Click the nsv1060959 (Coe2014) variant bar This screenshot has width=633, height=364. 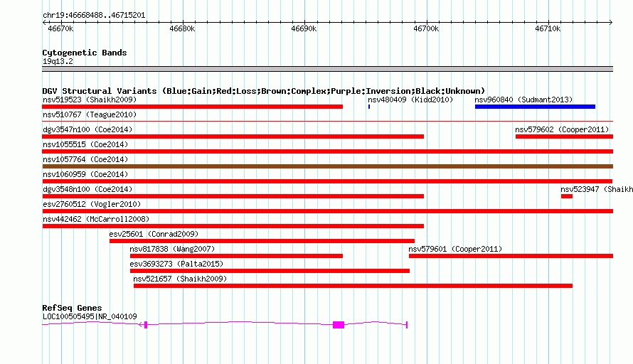pyautogui.click(x=327, y=181)
